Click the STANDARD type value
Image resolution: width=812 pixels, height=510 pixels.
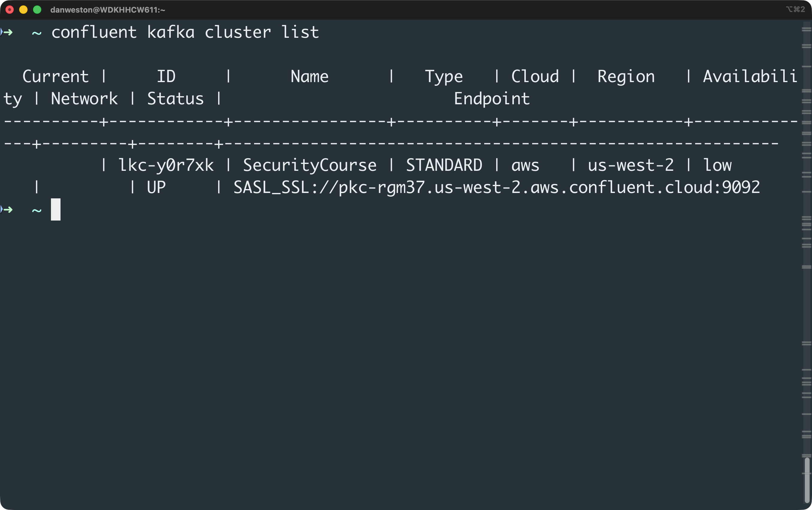point(444,165)
